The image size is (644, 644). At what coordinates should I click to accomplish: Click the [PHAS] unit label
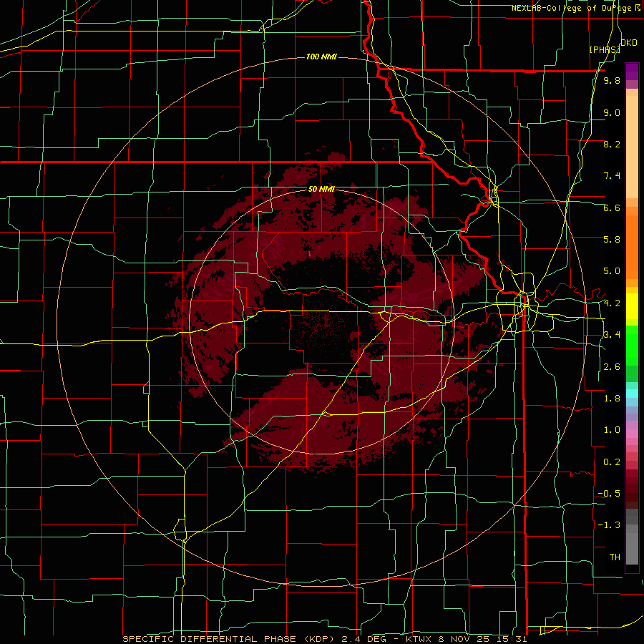(x=605, y=49)
